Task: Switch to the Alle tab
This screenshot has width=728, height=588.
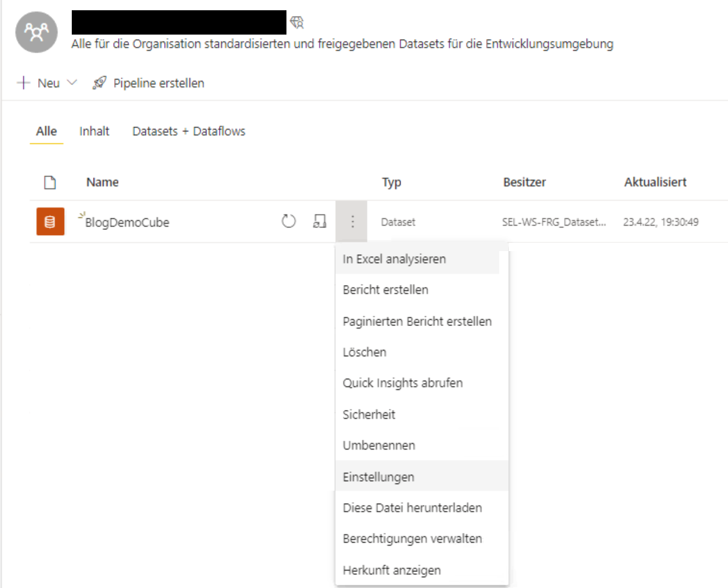Action: point(46,131)
